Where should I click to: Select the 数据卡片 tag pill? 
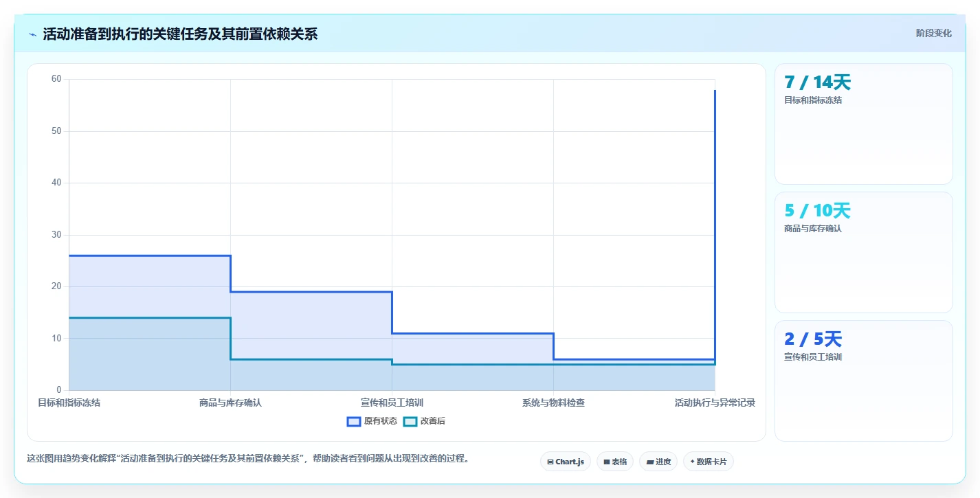[x=709, y=462]
